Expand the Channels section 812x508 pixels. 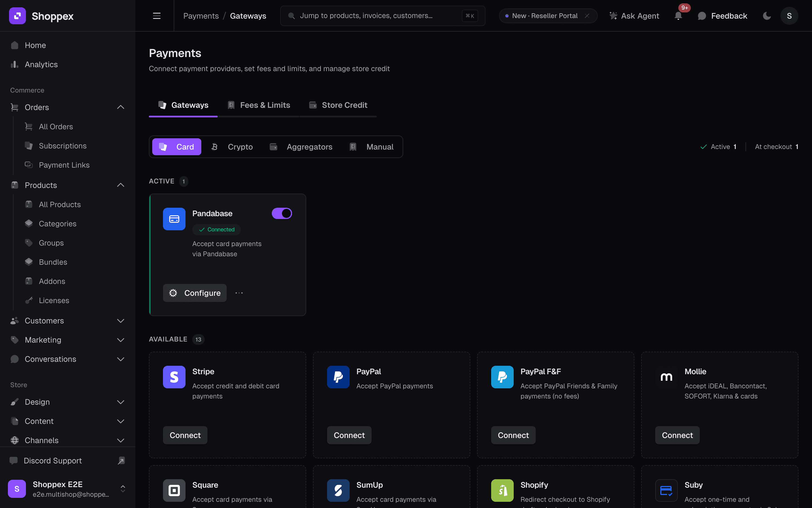[x=120, y=441]
